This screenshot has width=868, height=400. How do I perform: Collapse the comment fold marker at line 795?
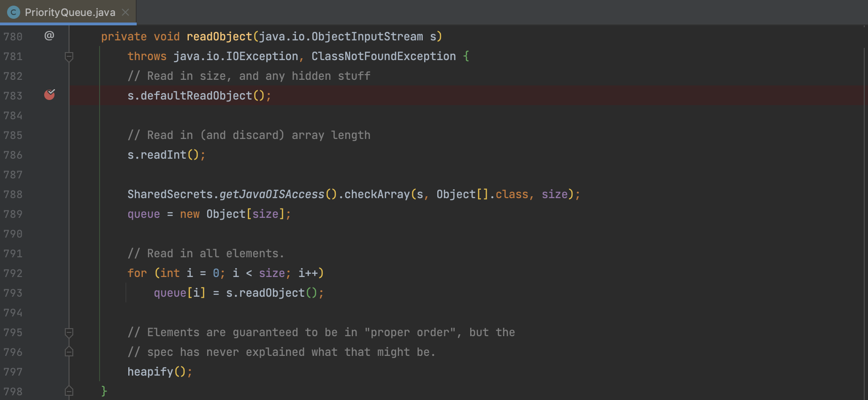point(69,333)
